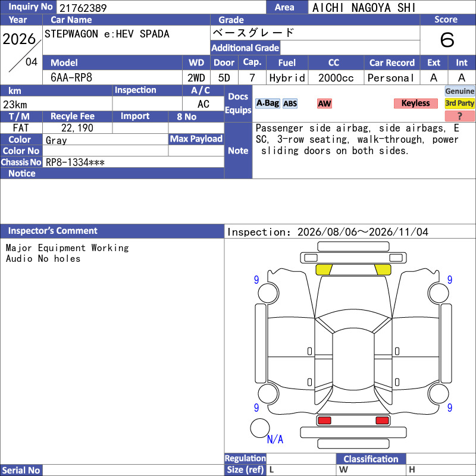This screenshot has width=476, height=476.
Task: Toggle the Genuine badge
Action: [x=459, y=91]
